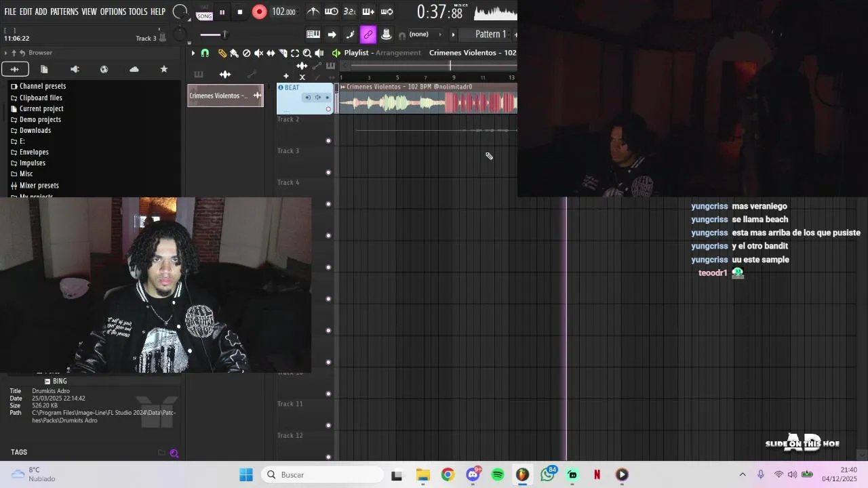Click the arrow before Pattern 1

coord(453,35)
